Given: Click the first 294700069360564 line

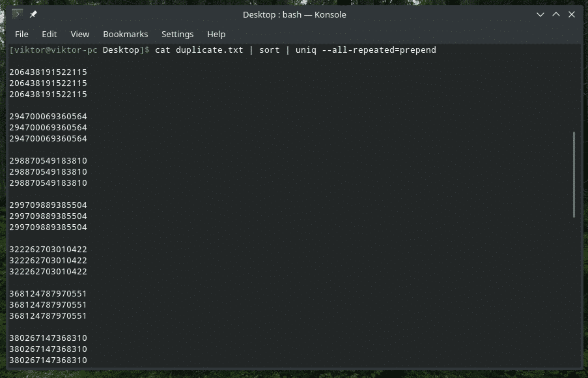Looking at the screenshot, I should coord(48,117).
